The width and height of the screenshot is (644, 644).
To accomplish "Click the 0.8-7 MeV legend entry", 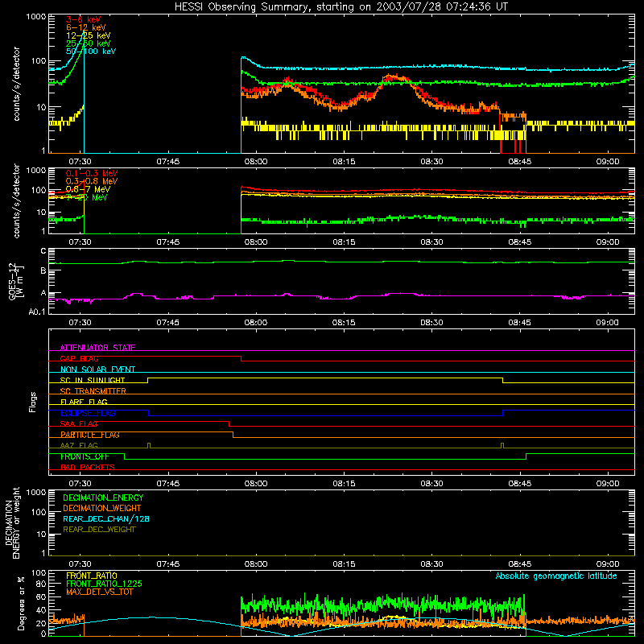I will (x=89, y=189).
